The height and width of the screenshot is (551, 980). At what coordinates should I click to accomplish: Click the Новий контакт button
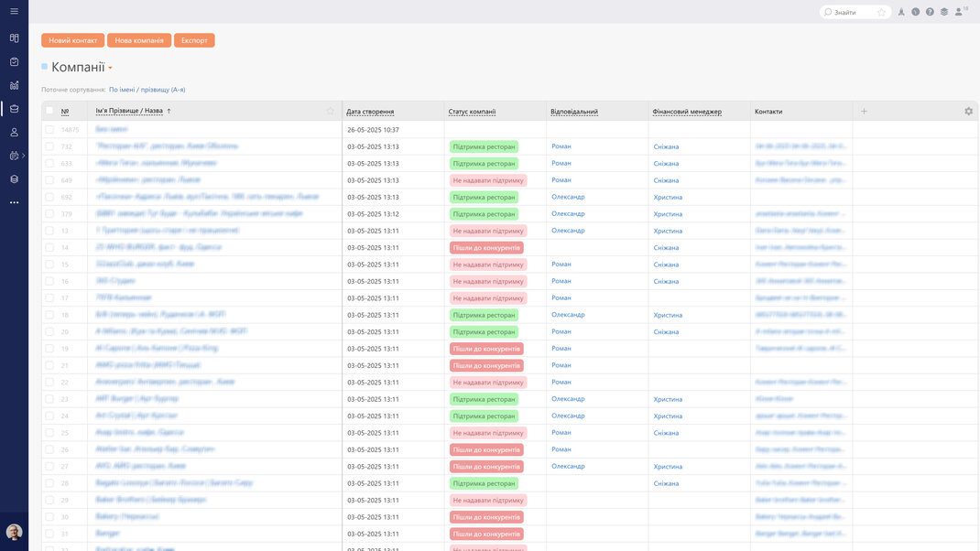tap(72, 40)
